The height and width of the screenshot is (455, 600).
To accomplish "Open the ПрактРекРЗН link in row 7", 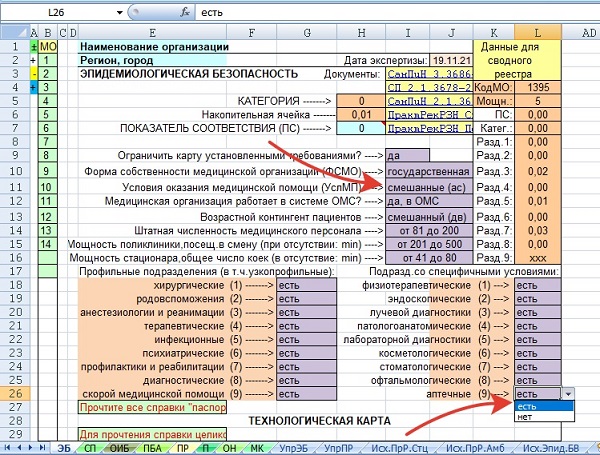I will pyautogui.click(x=429, y=128).
